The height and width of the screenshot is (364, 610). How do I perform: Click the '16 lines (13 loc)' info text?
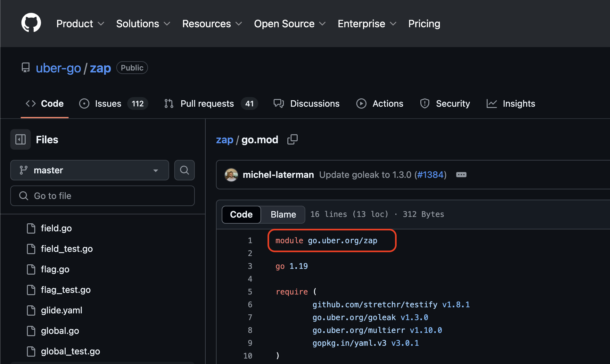click(349, 214)
